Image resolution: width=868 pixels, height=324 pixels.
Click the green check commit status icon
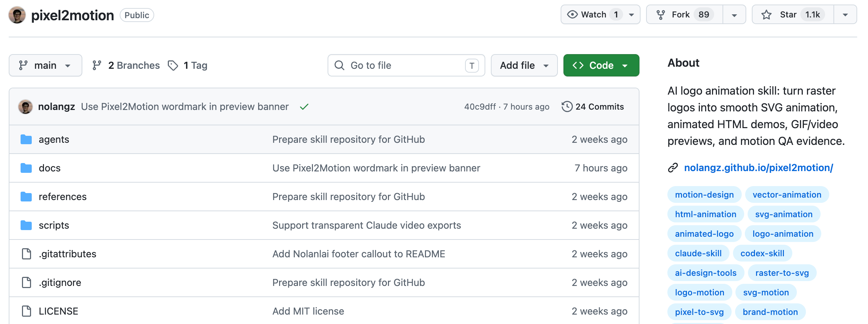click(x=304, y=107)
